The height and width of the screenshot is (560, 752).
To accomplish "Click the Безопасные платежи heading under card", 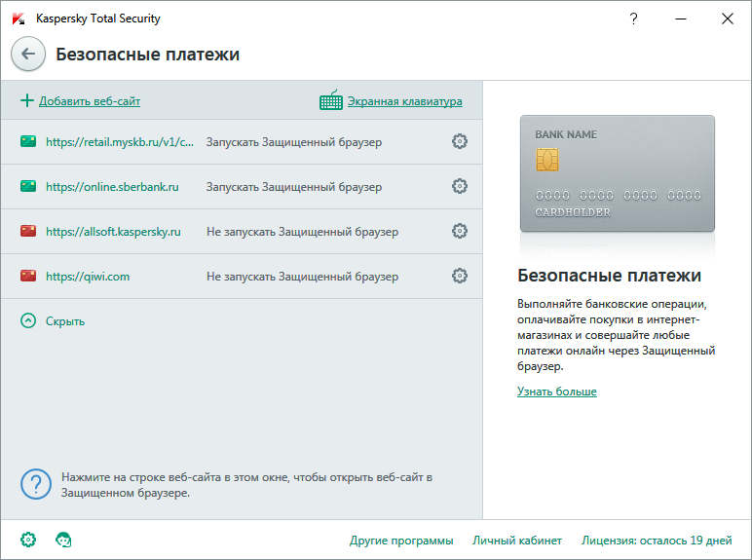I will (609, 276).
